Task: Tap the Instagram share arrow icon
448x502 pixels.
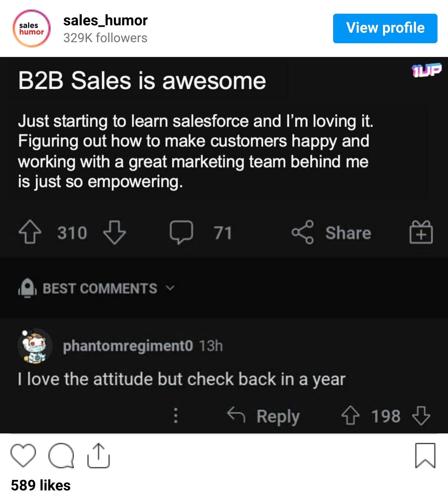Action: click(98, 455)
